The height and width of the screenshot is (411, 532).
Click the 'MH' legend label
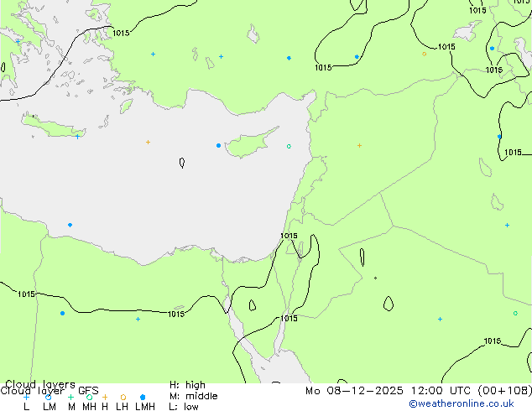89,406
